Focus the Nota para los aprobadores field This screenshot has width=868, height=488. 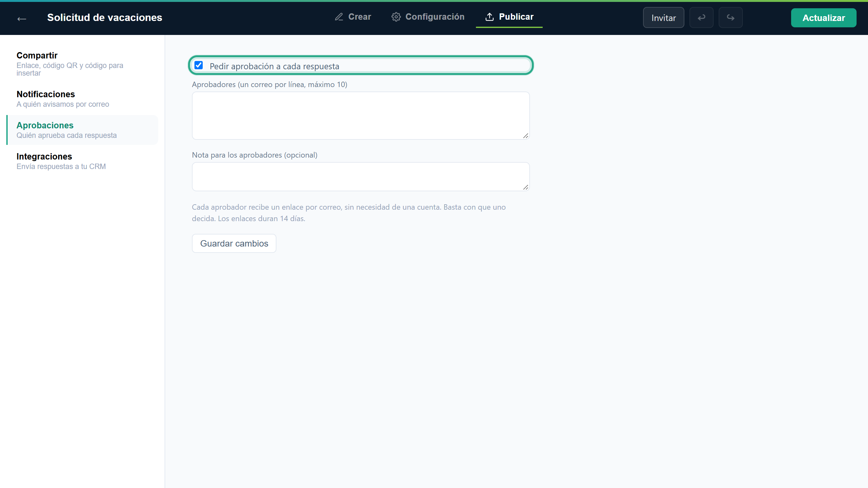click(x=361, y=177)
